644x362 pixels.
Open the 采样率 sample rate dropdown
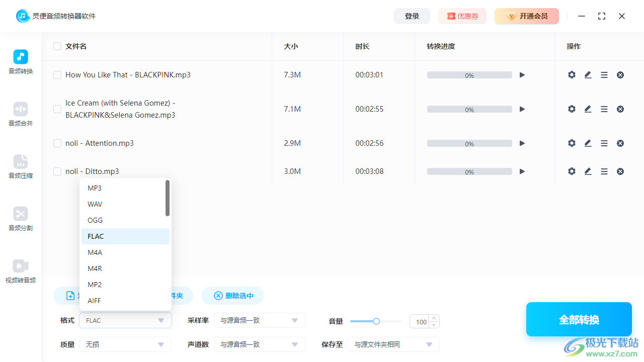[x=260, y=320]
